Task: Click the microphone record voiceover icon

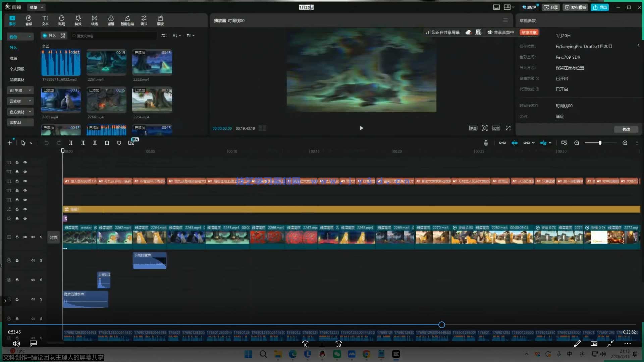Action: coord(486,143)
